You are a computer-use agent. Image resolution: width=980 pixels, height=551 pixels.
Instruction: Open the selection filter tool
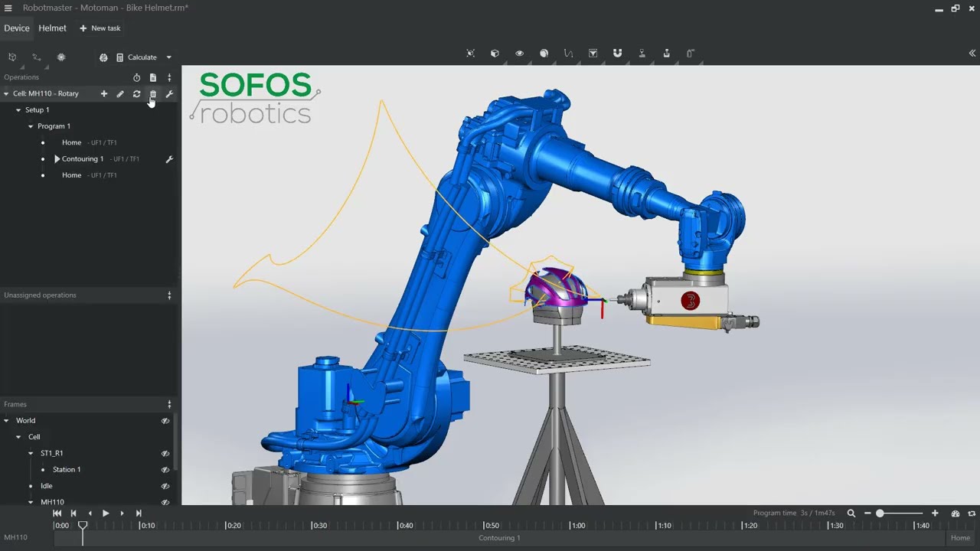point(593,54)
